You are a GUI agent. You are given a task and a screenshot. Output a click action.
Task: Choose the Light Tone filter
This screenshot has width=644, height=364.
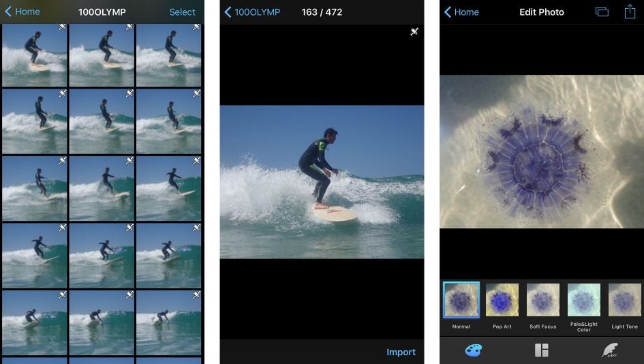click(x=624, y=301)
